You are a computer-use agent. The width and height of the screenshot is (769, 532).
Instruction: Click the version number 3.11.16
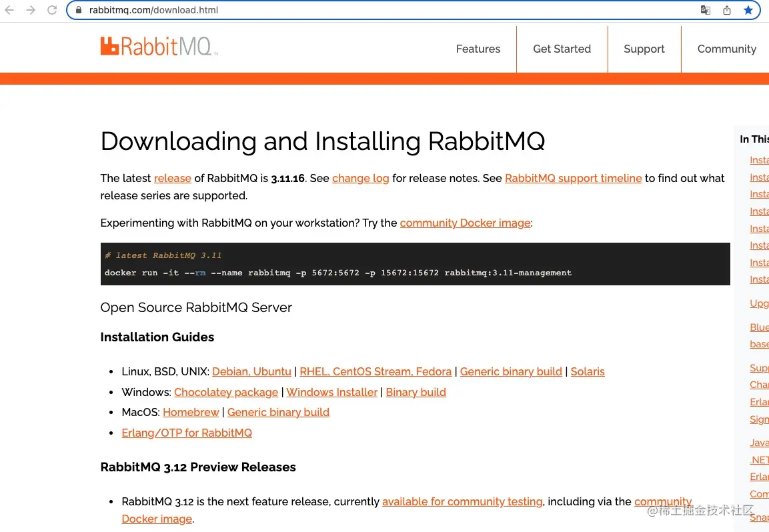tap(288, 179)
